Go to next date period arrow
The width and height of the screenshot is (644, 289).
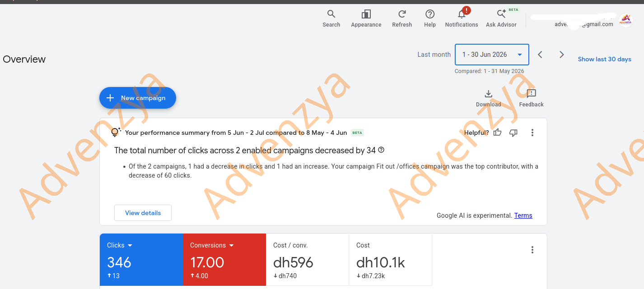point(562,55)
